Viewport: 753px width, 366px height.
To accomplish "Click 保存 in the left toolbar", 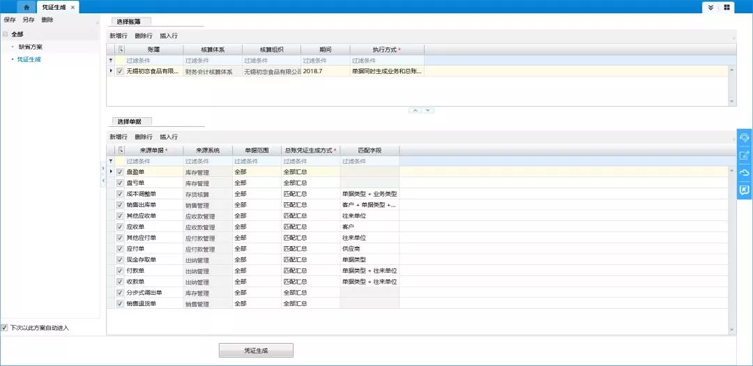I will click(x=10, y=20).
